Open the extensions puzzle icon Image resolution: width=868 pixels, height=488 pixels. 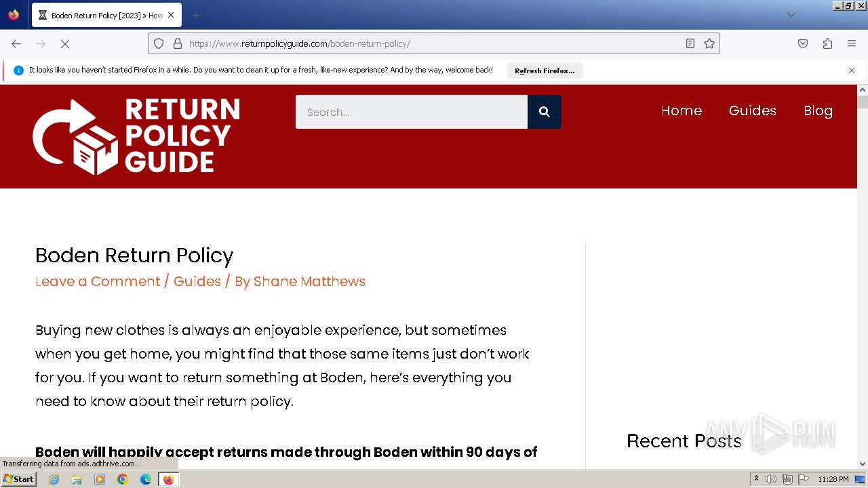(x=827, y=43)
